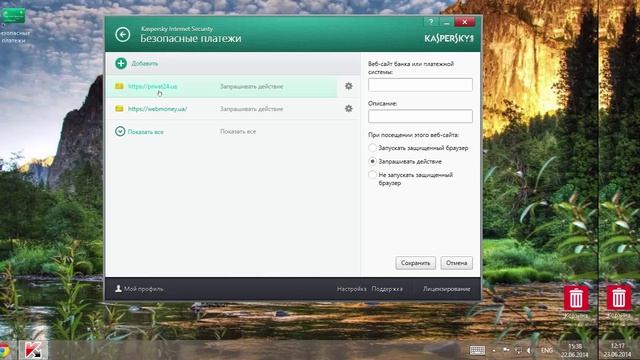Switch the ENG language indicator
This screenshot has height=360, width=640.
547,350
